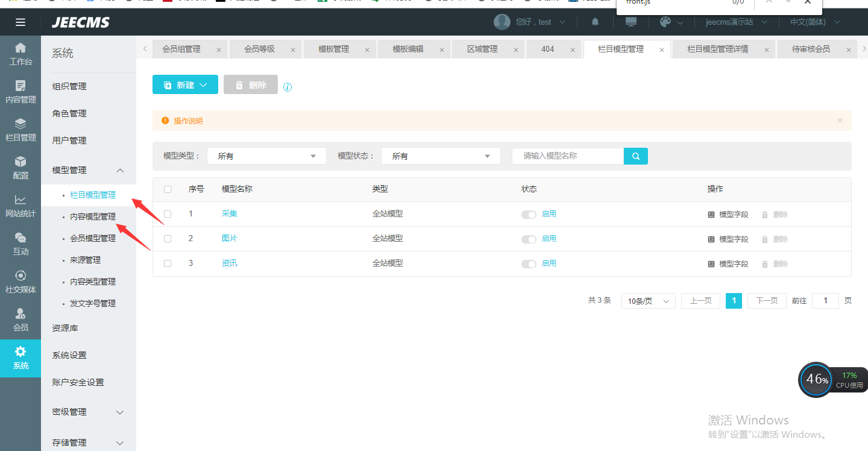Click the search magnifier button
The width and height of the screenshot is (868, 451).
(x=636, y=156)
